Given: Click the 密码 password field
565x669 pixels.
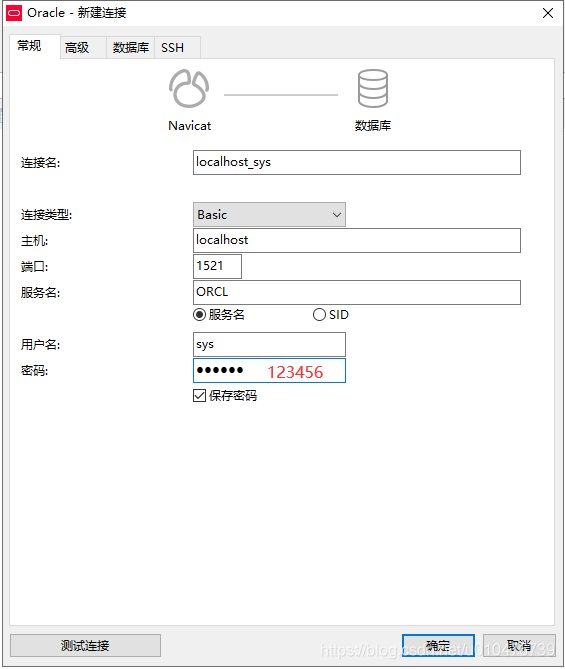Looking at the screenshot, I should point(269,371).
